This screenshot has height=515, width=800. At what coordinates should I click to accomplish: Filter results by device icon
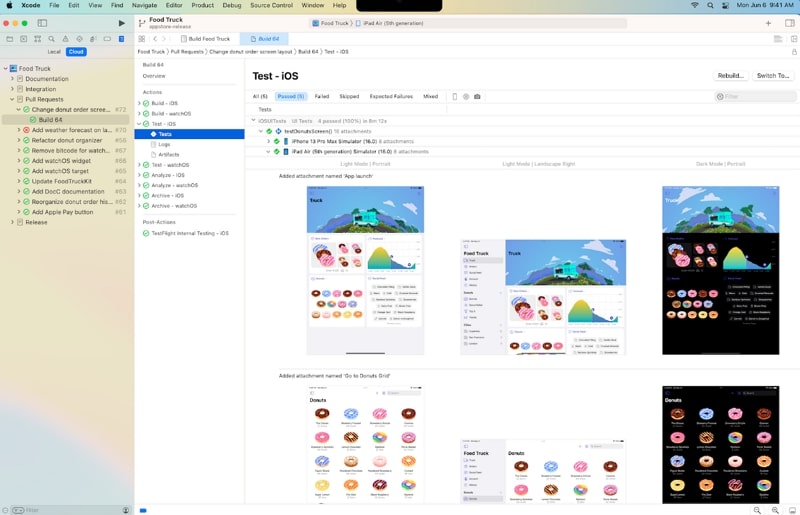click(455, 96)
